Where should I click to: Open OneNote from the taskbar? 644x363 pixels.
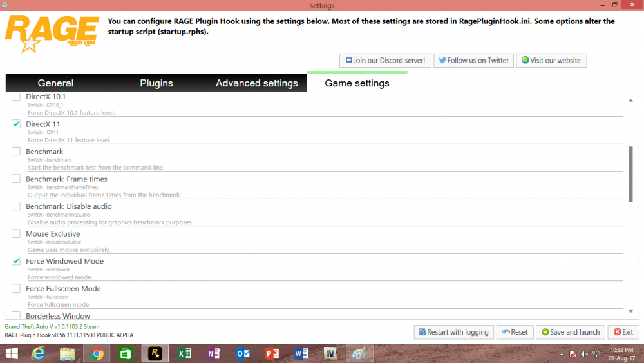point(213,353)
